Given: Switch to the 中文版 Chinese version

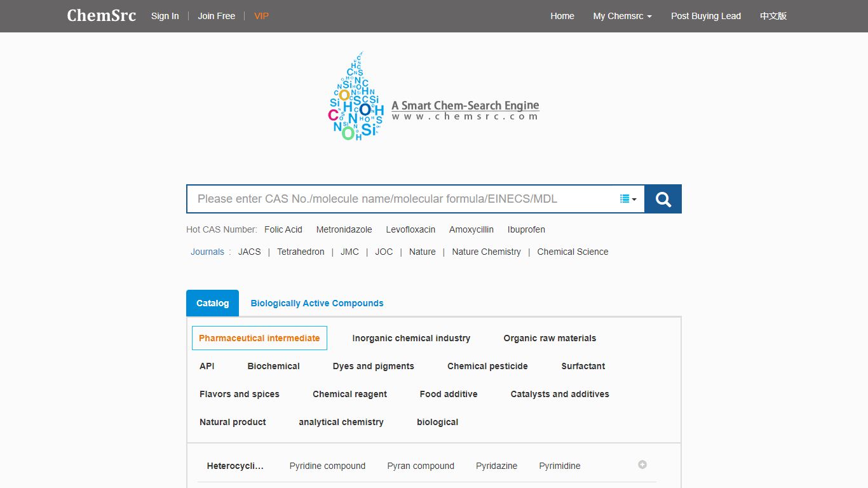Looking at the screenshot, I should tap(773, 16).
